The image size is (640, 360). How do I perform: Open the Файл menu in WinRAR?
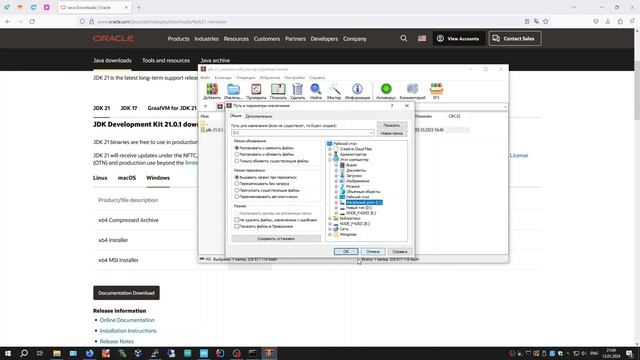(x=205, y=77)
